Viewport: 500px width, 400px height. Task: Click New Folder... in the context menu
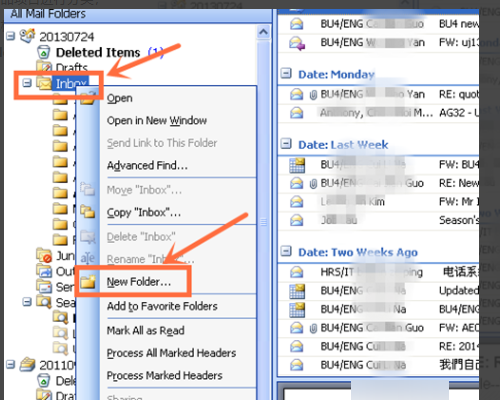(x=139, y=282)
